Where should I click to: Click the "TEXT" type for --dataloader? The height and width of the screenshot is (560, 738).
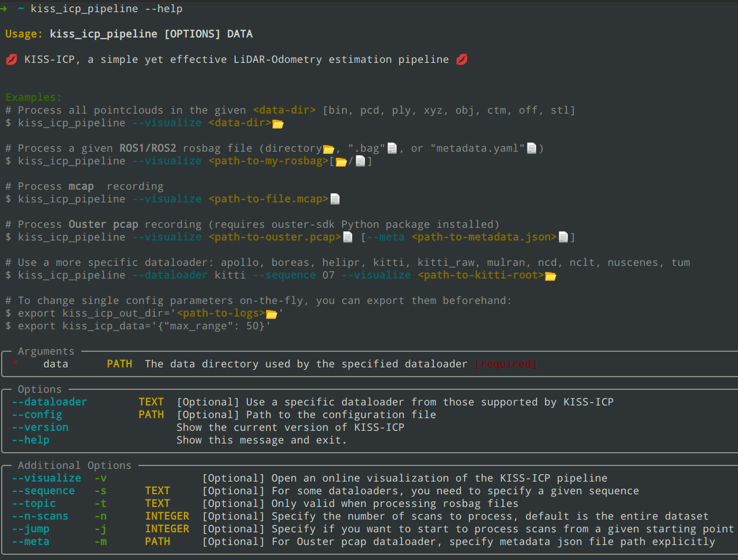(x=151, y=402)
